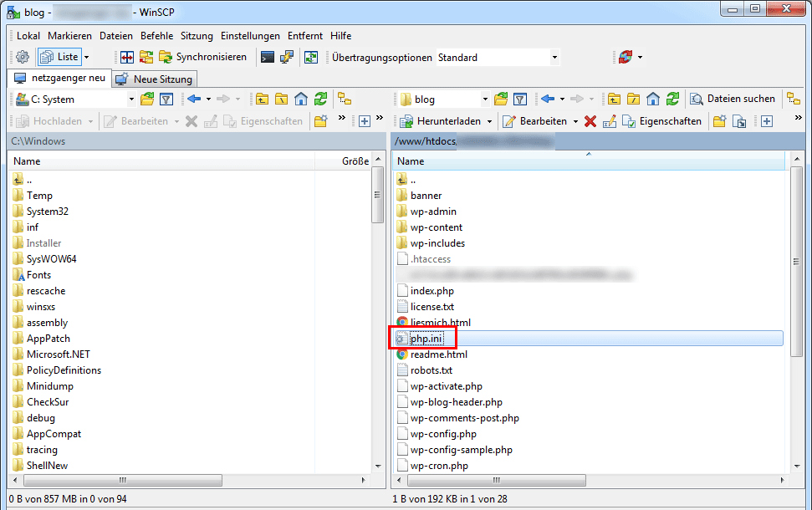812x510 pixels.
Task: Open the terminal console icon
Action: coord(267,57)
